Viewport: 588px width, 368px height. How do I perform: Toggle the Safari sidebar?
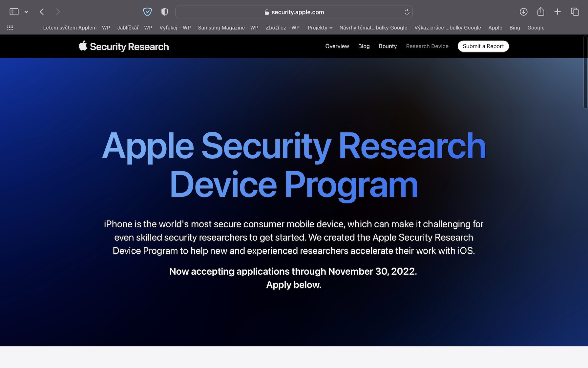pos(14,12)
